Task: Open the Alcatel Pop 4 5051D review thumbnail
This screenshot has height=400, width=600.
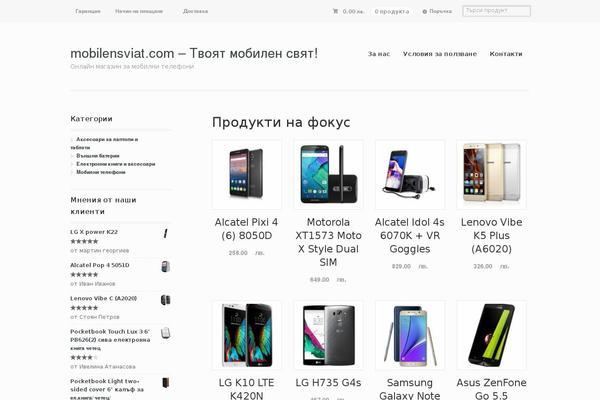Action: tap(165, 266)
